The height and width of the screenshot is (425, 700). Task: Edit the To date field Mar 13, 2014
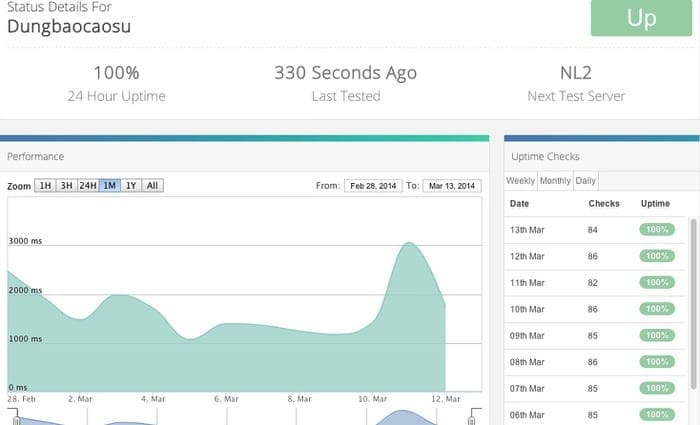tap(452, 186)
